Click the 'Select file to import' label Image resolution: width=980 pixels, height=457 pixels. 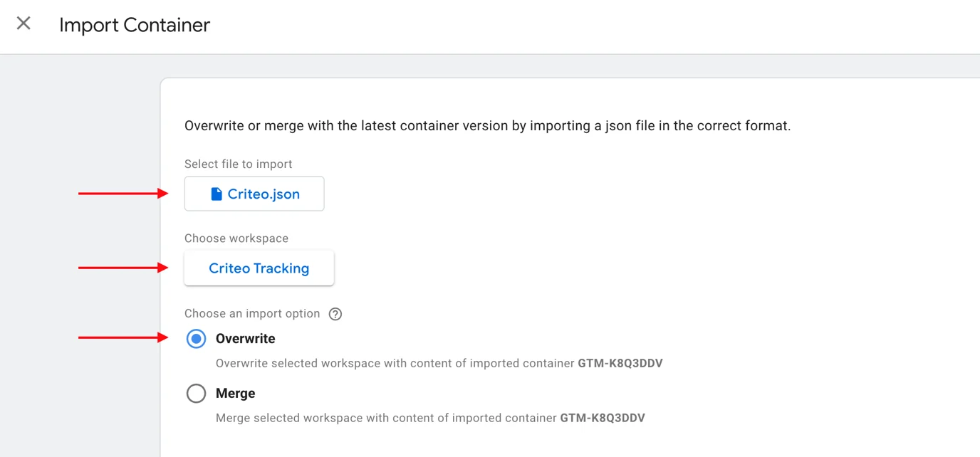(239, 164)
